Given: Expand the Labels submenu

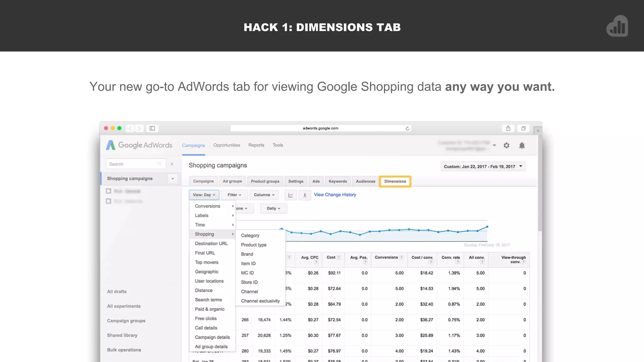Looking at the screenshot, I should pos(212,216).
